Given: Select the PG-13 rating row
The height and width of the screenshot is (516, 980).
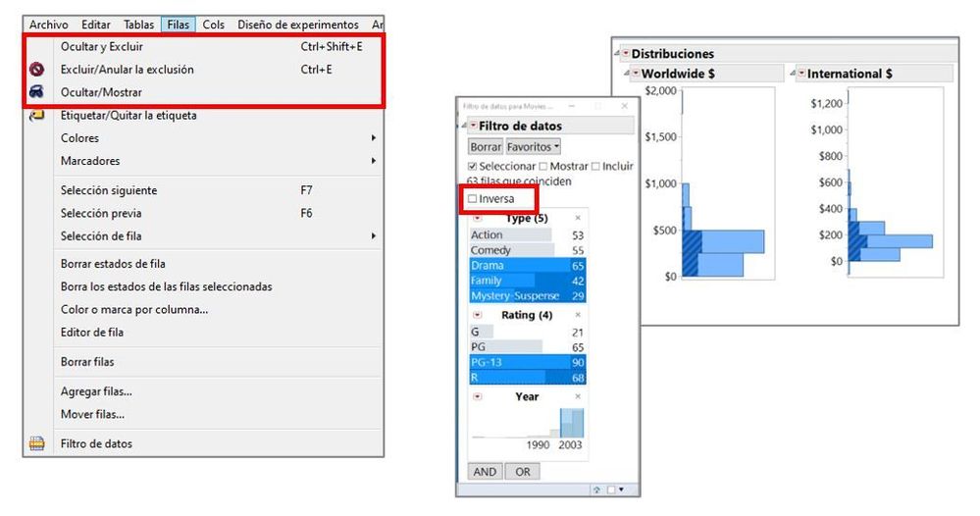Looking at the screenshot, I should click(x=527, y=362).
